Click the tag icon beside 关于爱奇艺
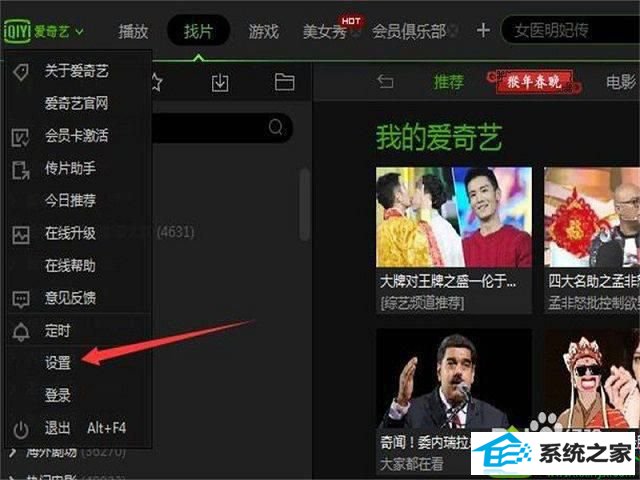The image size is (640, 480). (x=20, y=72)
